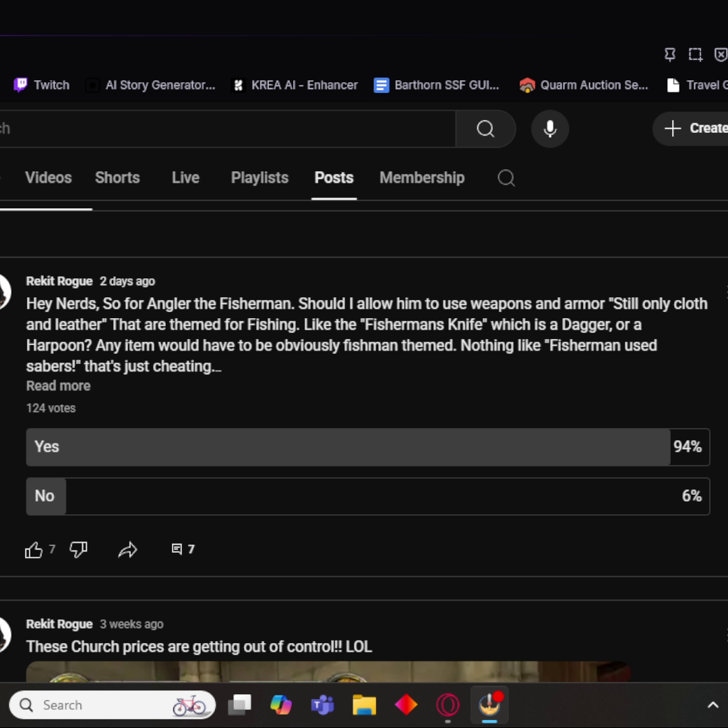Activate voice search microphone

point(550,129)
